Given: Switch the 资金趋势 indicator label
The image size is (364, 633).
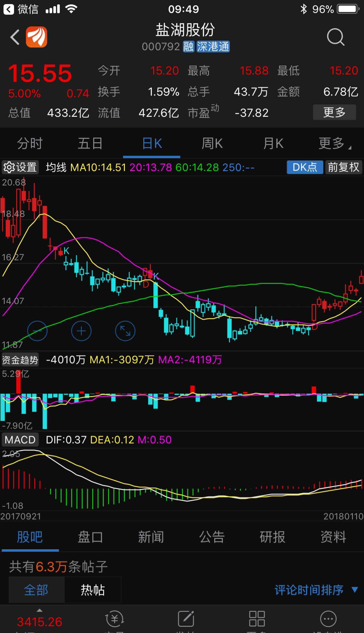Looking at the screenshot, I should [x=20, y=360].
